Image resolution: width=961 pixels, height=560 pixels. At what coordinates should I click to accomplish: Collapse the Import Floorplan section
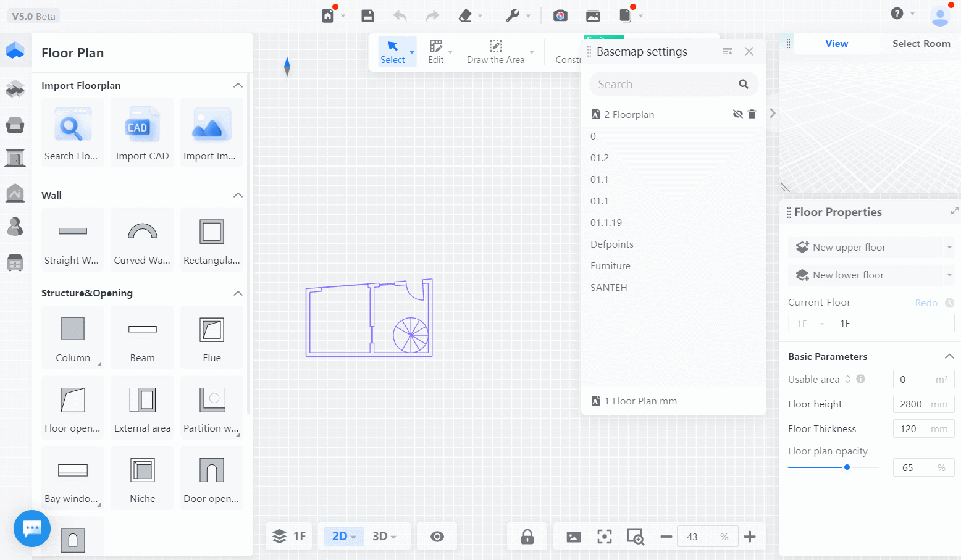(238, 85)
